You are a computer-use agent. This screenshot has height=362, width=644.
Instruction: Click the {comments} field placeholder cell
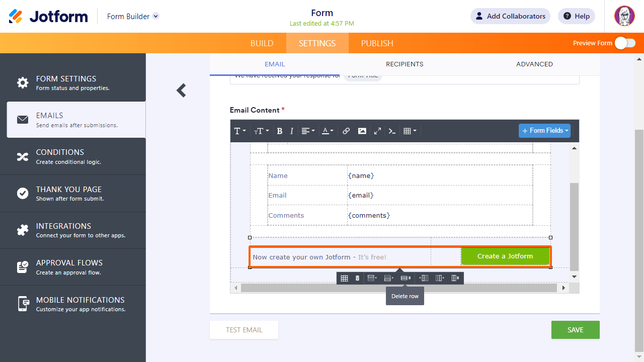440,215
